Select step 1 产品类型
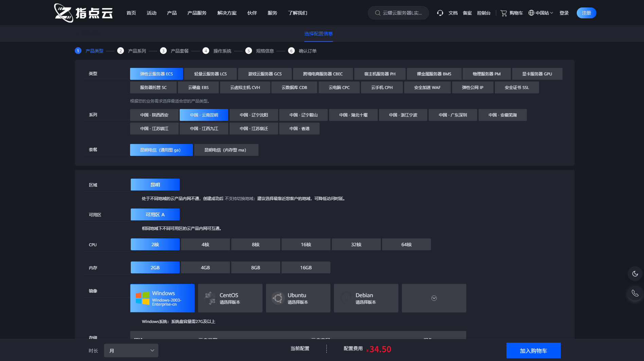Screen dimensions: 644x361 click(x=89, y=51)
